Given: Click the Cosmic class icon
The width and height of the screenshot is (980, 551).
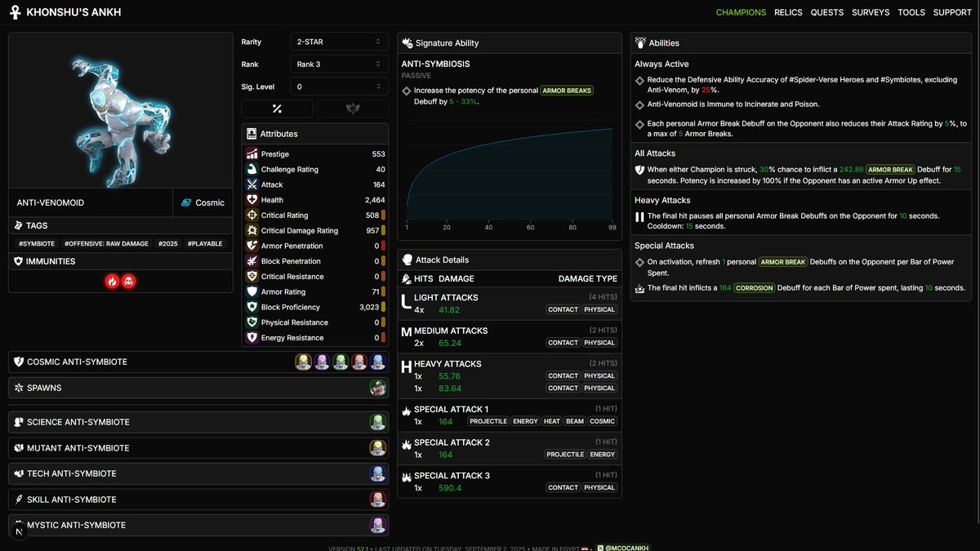Looking at the screenshot, I should click(x=186, y=202).
